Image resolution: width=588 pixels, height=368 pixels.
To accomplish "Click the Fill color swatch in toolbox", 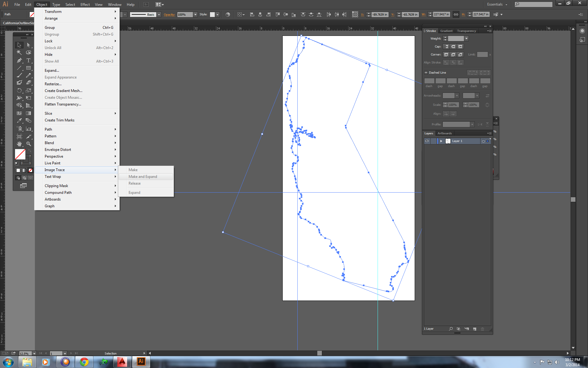I will [20, 154].
